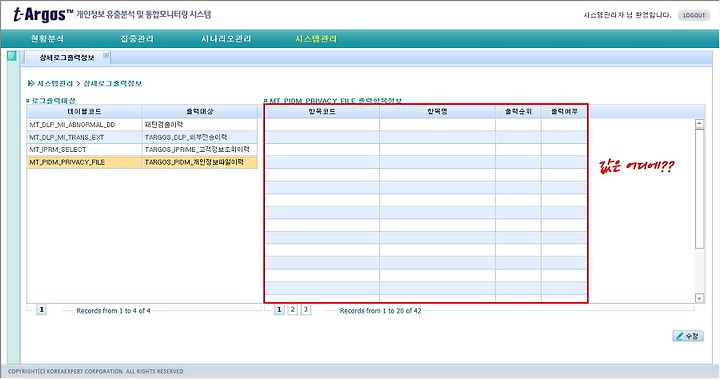The width and height of the screenshot is (720, 379).
Task: Click the 출력여부 column header
Action: tap(564, 112)
